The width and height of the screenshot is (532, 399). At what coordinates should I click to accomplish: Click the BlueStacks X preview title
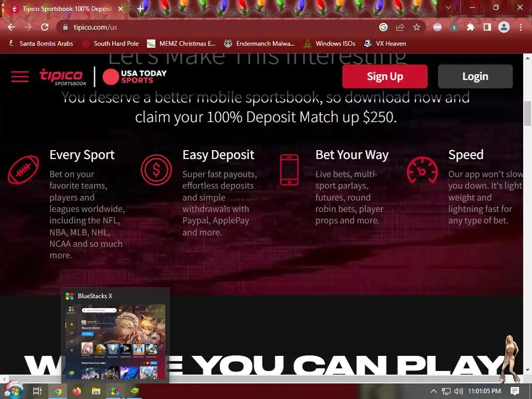95,296
